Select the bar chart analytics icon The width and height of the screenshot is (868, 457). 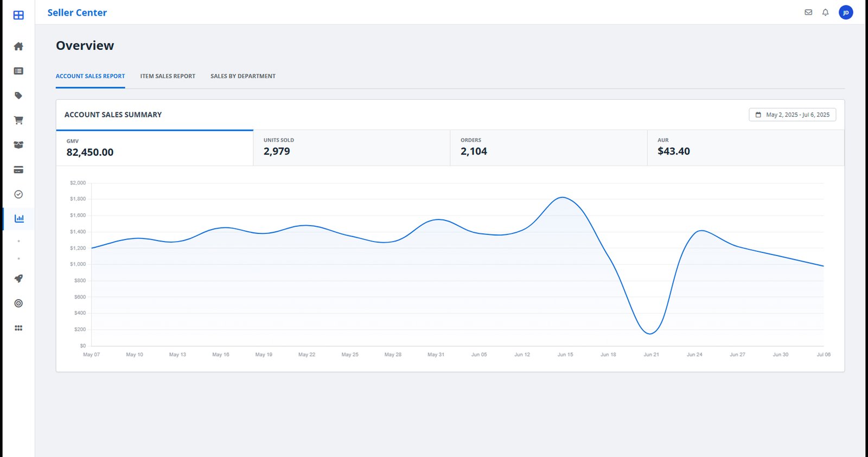click(x=19, y=219)
